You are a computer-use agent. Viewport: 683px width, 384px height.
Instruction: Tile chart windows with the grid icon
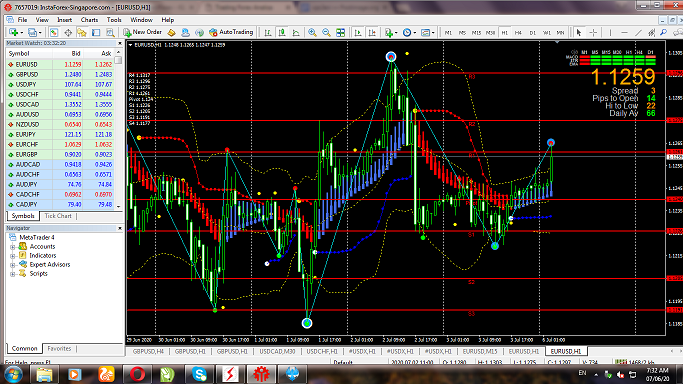340,33
